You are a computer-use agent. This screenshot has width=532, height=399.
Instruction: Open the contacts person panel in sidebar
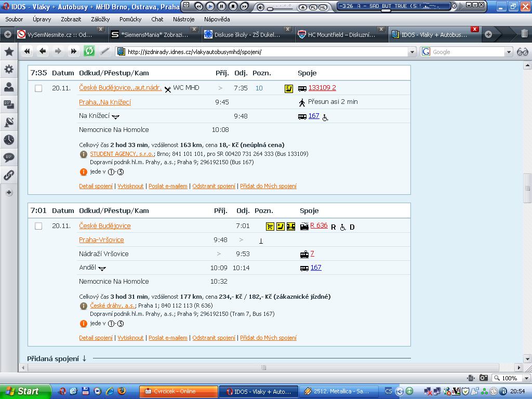[x=9, y=87]
